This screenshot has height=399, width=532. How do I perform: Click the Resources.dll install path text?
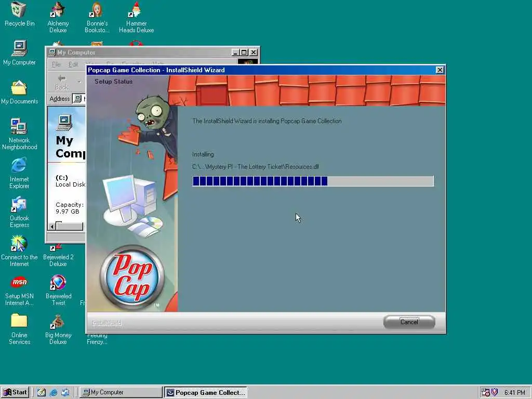click(x=256, y=167)
